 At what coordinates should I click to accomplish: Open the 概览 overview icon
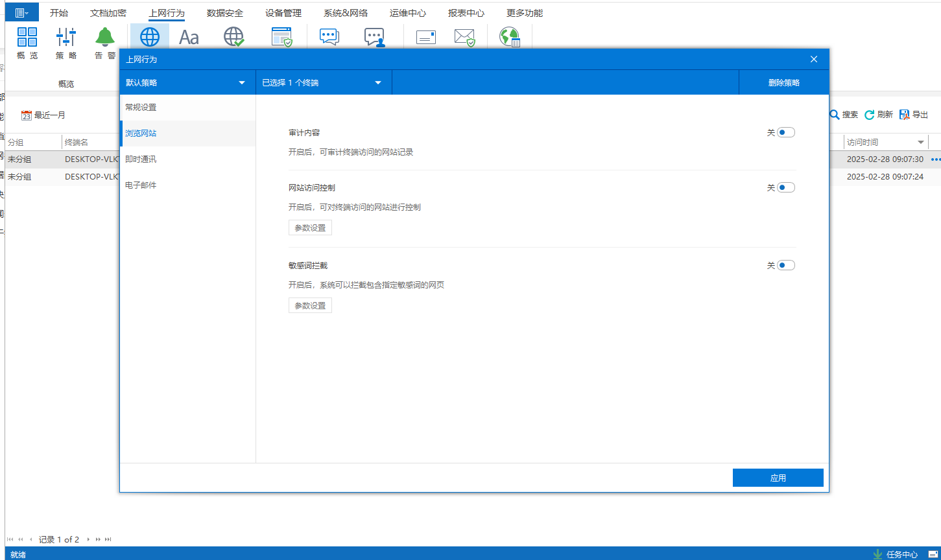[x=27, y=37]
